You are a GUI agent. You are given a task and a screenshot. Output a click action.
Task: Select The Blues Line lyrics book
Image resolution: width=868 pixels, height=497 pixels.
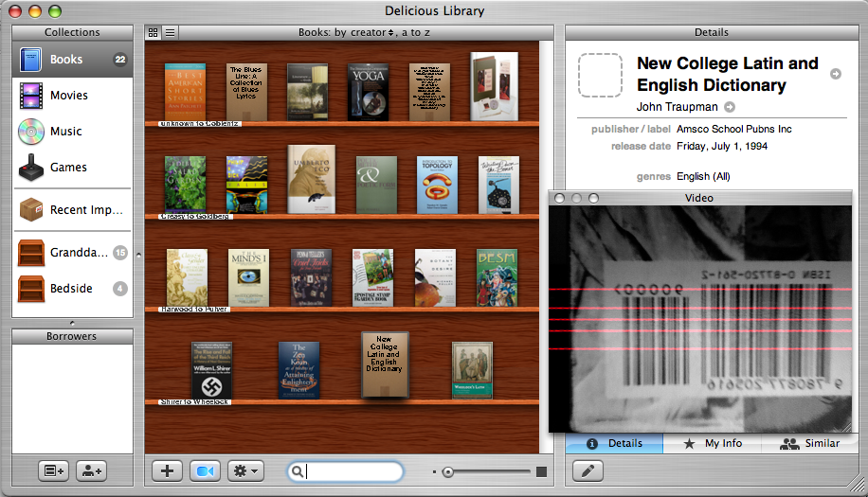pos(246,92)
